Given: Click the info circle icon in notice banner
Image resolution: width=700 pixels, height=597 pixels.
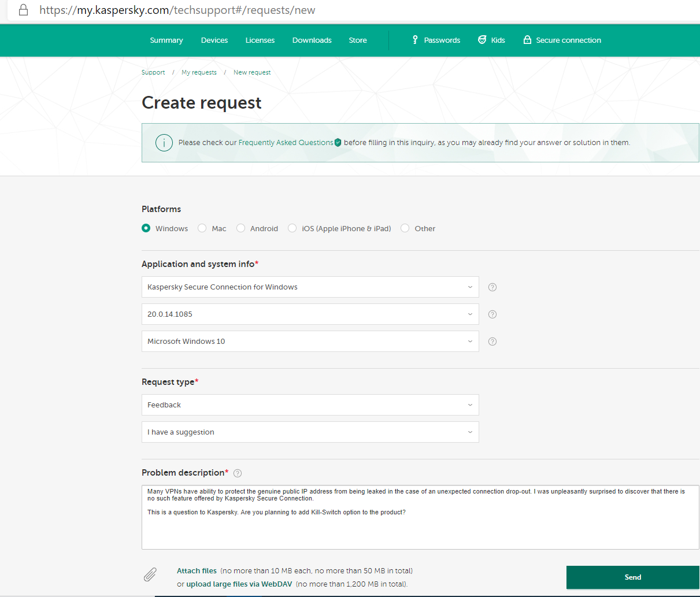Looking at the screenshot, I should [x=164, y=143].
